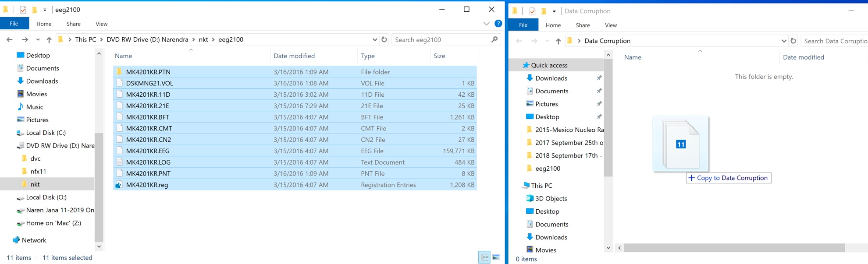The width and height of the screenshot is (868, 264).
Task: Click the Help question mark icon
Action: point(498,24)
